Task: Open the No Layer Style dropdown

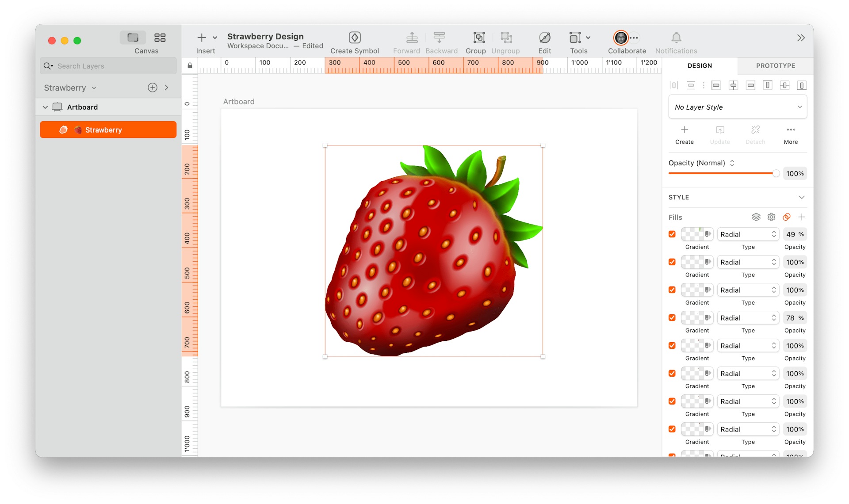Action: click(738, 107)
